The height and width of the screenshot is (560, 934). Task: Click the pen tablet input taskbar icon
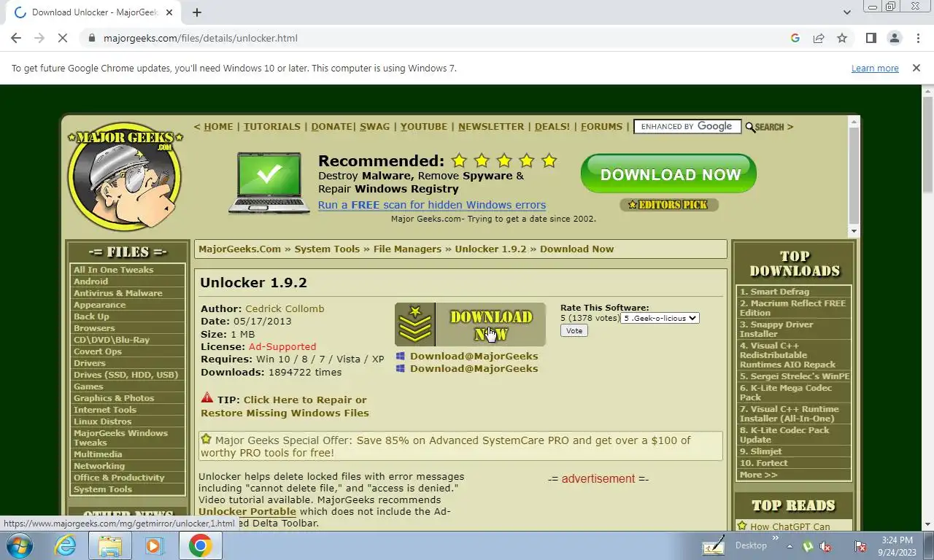(x=713, y=545)
